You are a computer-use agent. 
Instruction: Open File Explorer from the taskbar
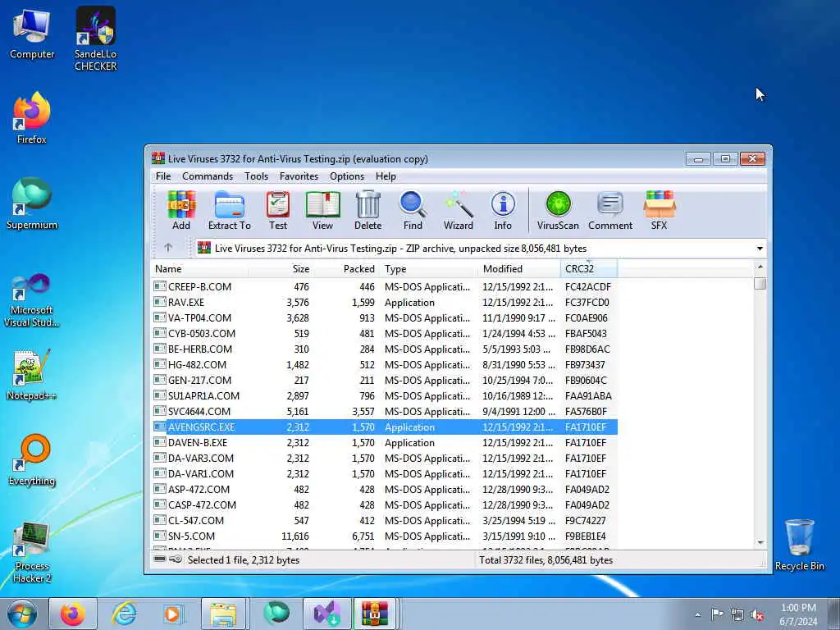click(223, 614)
